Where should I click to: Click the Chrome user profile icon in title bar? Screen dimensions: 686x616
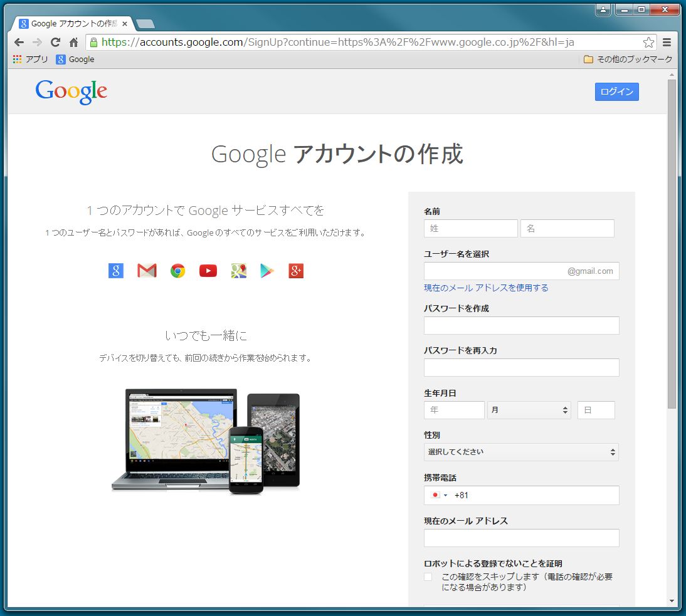click(x=603, y=9)
